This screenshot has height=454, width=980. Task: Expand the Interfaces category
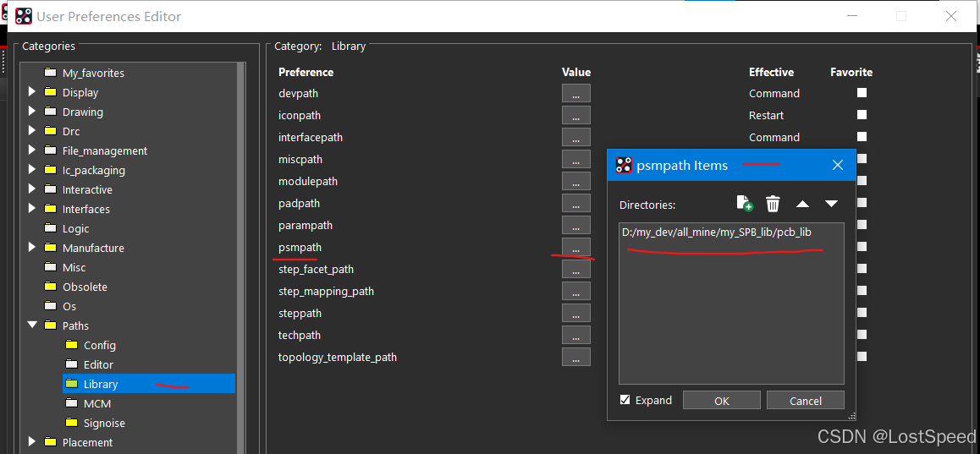click(32, 209)
